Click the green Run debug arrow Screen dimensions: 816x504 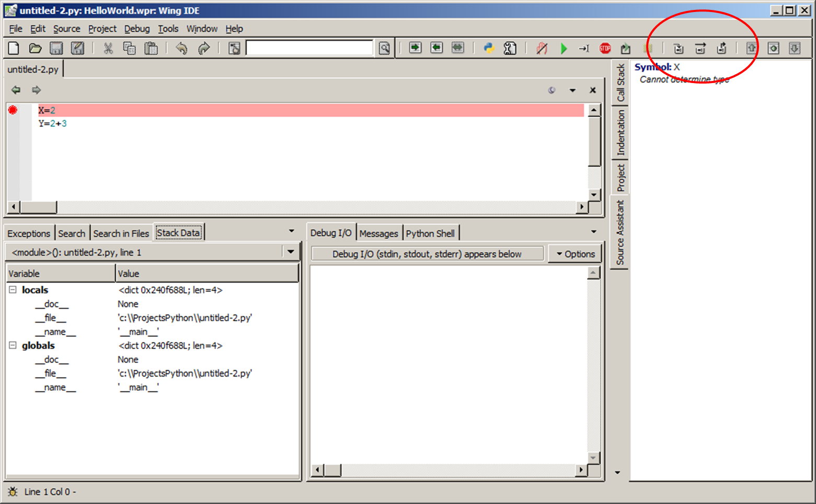click(564, 49)
